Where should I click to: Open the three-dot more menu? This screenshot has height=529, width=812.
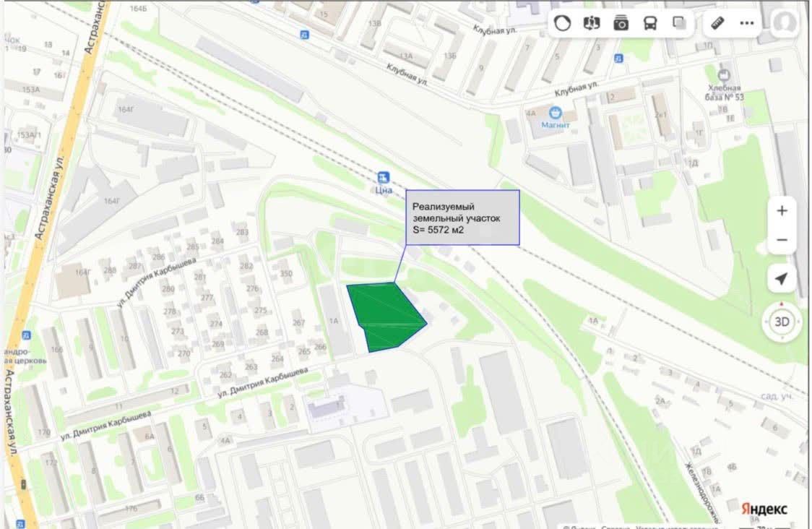click(747, 23)
